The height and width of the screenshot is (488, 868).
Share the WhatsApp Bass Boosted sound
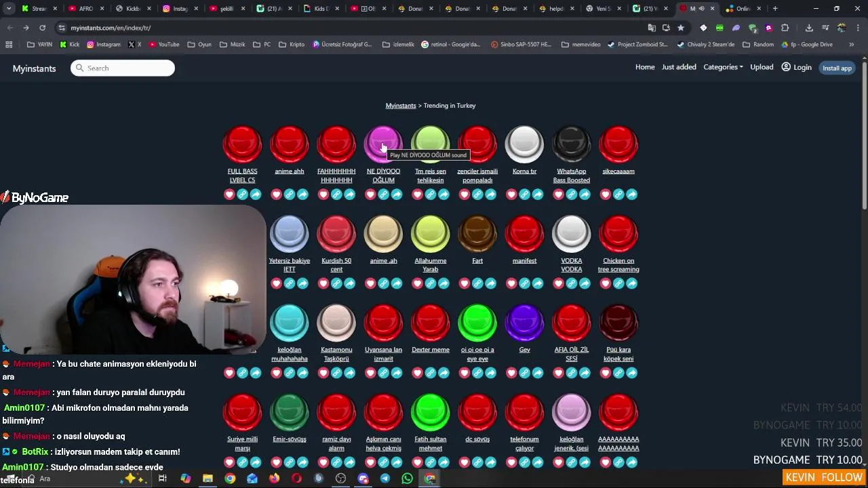click(x=585, y=195)
